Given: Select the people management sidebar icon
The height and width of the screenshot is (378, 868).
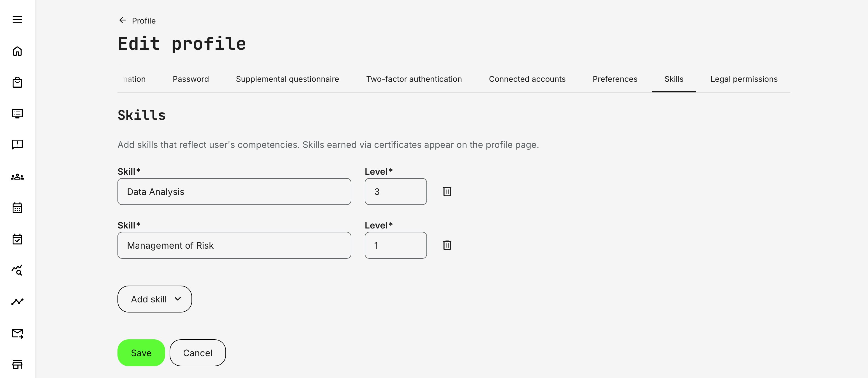Looking at the screenshot, I should pos(17,177).
